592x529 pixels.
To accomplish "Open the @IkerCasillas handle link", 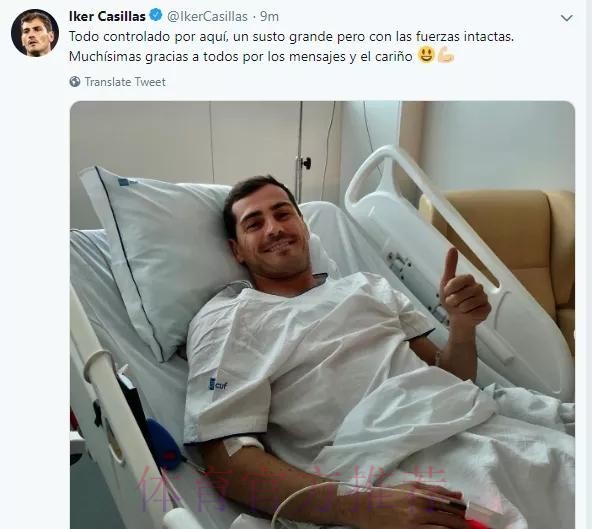I will tap(207, 16).
